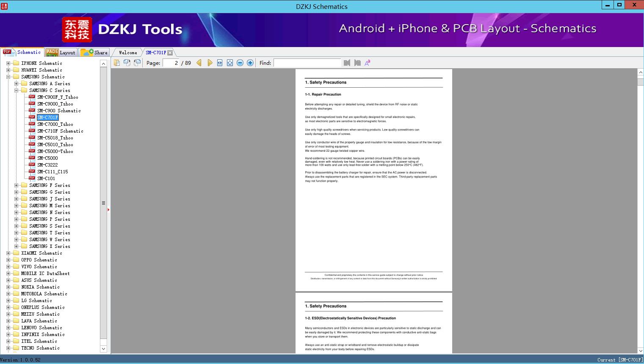Find next match icon
This screenshot has width=644, height=364.
[x=357, y=63]
